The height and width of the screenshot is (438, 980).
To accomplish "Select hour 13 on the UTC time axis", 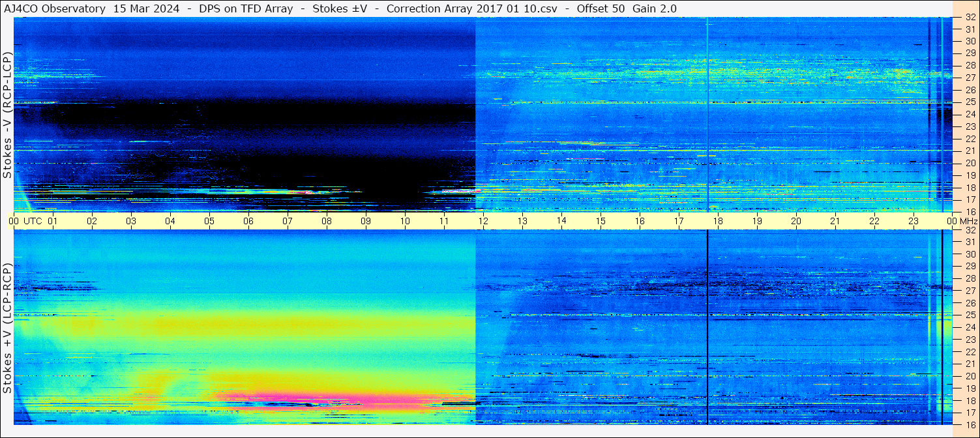I will 522,221.
